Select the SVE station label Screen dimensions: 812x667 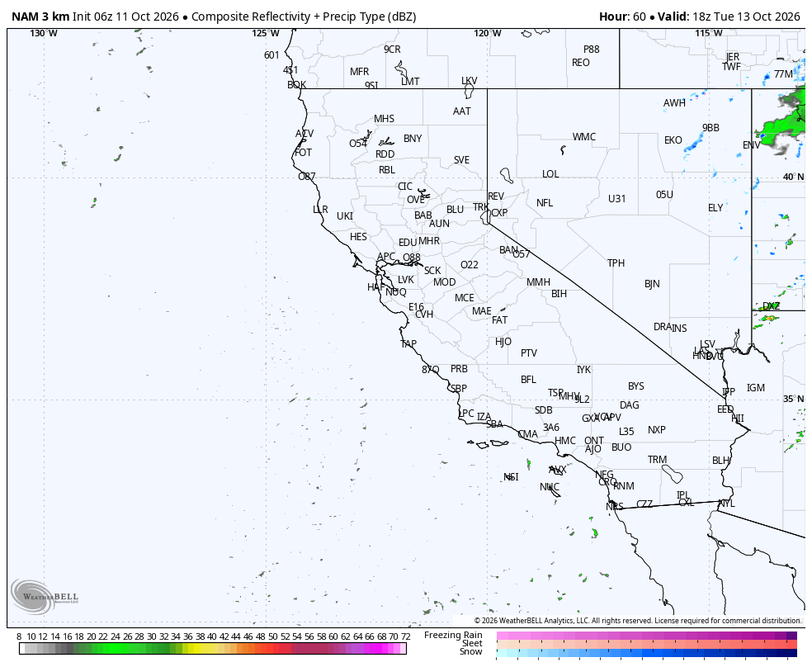[461, 160]
